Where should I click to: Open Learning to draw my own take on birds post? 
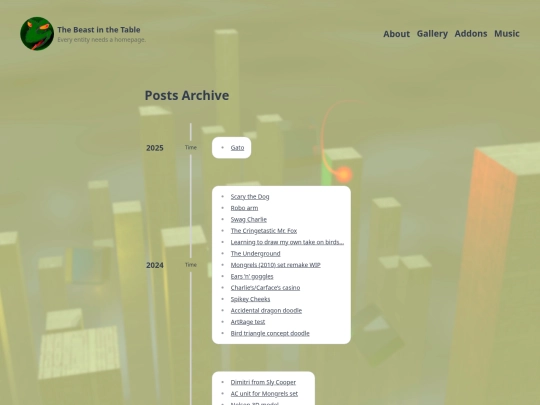click(287, 242)
